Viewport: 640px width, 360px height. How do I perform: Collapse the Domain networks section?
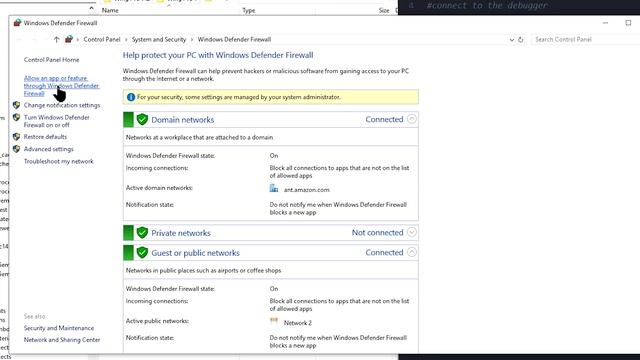point(412,119)
